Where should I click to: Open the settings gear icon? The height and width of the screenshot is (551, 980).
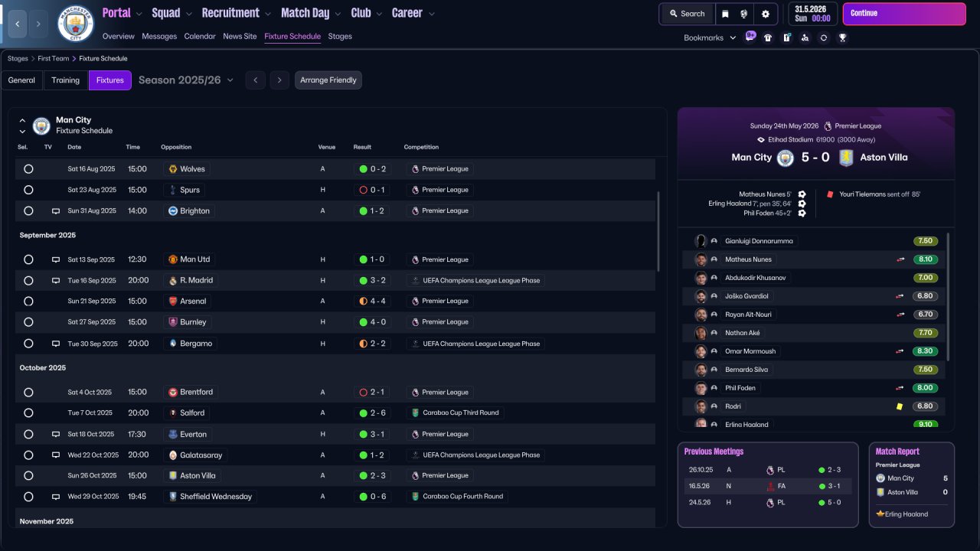point(766,14)
